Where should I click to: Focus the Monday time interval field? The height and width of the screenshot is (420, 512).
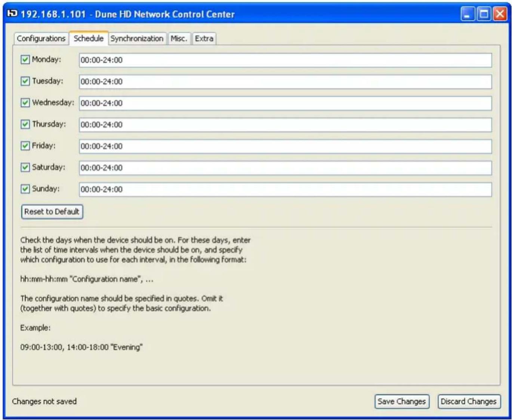click(285, 60)
